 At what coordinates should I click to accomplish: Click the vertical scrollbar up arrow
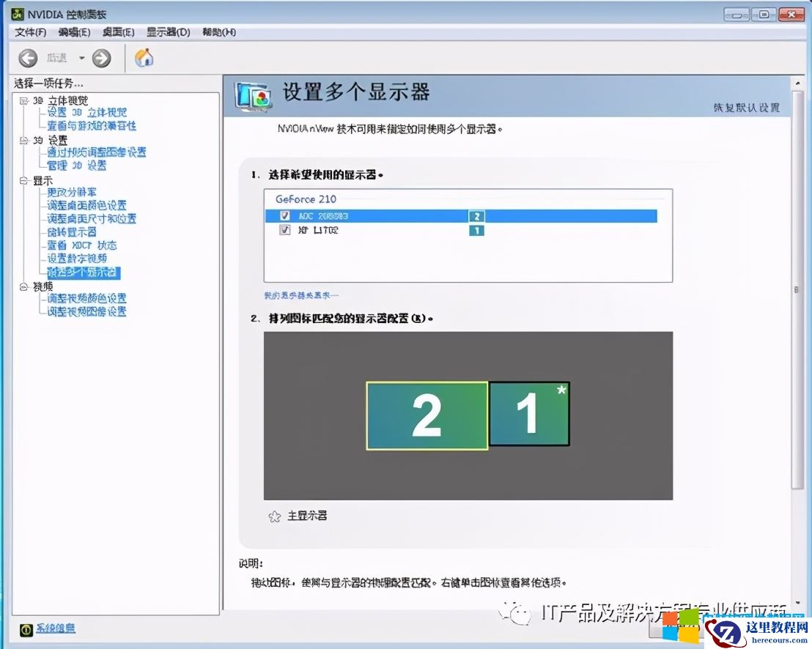coord(797,84)
